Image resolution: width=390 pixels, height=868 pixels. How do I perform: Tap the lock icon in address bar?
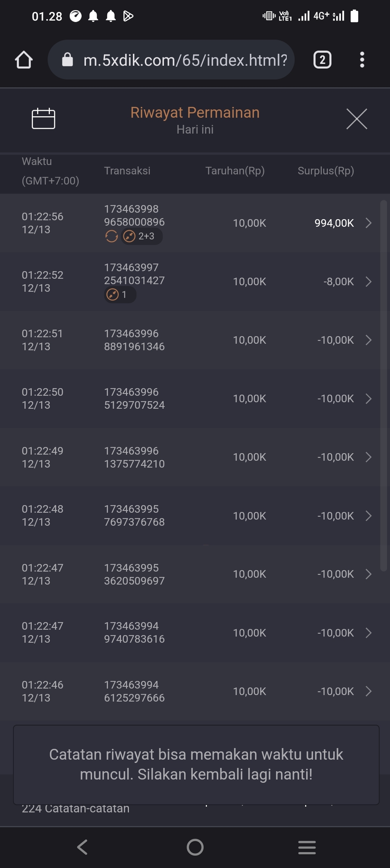(x=68, y=60)
